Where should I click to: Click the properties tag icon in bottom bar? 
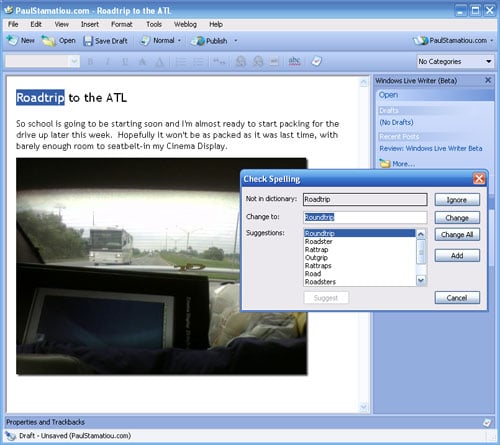(x=487, y=422)
